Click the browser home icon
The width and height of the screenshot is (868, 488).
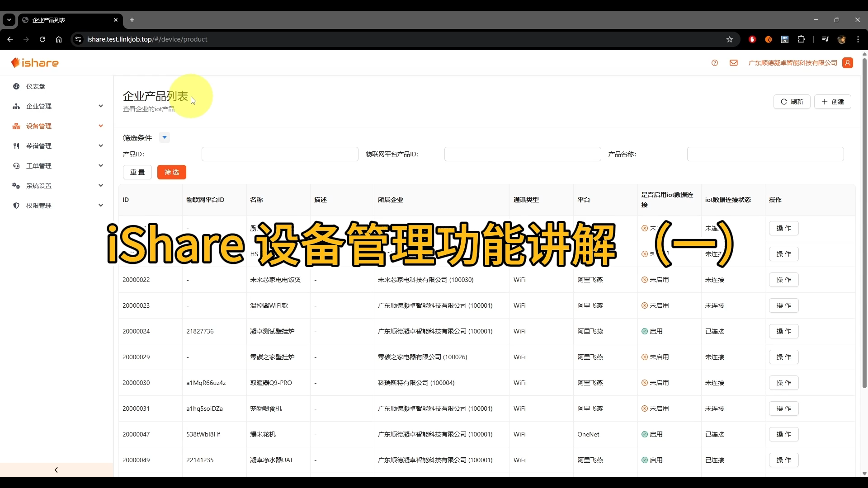(x=59, y=39)
